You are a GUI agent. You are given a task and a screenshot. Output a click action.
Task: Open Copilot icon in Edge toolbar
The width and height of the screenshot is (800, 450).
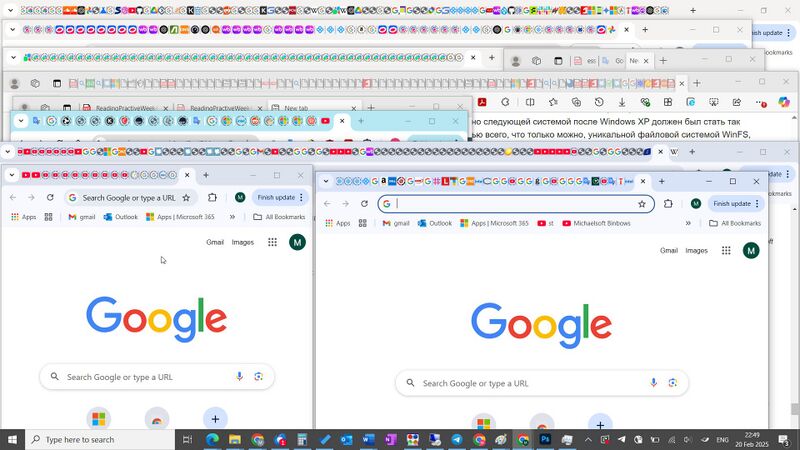(784, 102)
